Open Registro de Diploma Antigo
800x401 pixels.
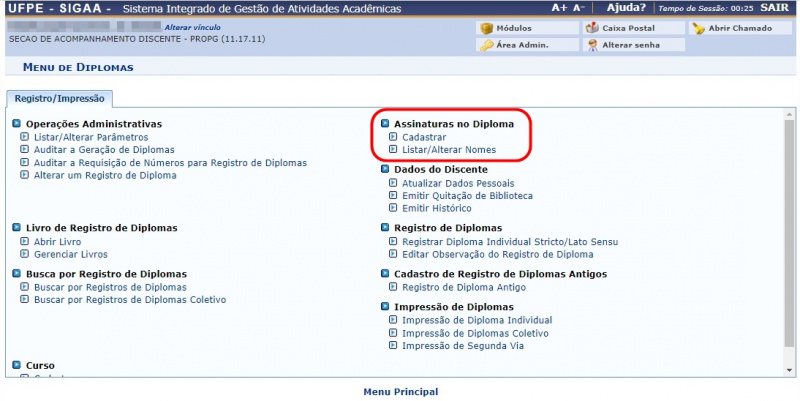pos(464,287)
